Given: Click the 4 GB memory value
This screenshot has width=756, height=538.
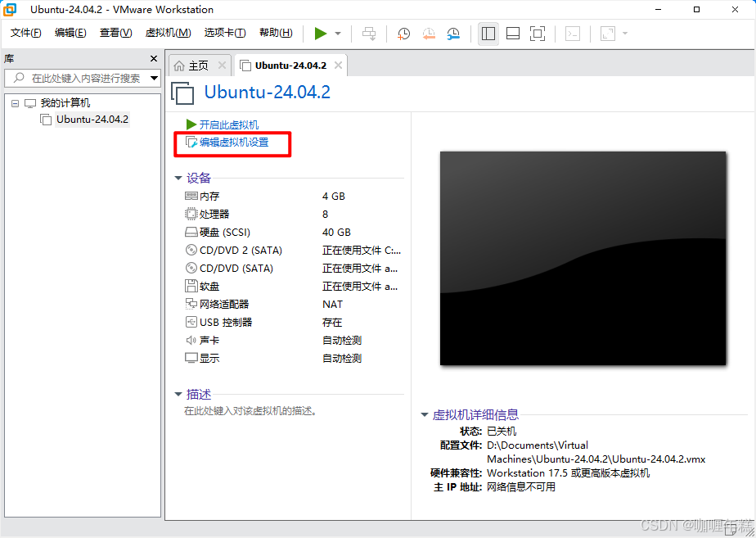Looking at the screenshot, I should click(334, 197).
